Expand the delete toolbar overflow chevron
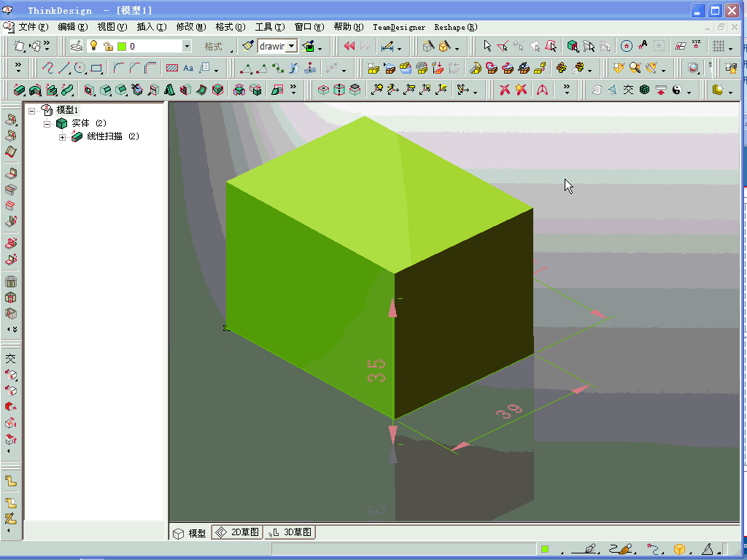The height and width of the screenshot is (560, 747). click(566, 89)
